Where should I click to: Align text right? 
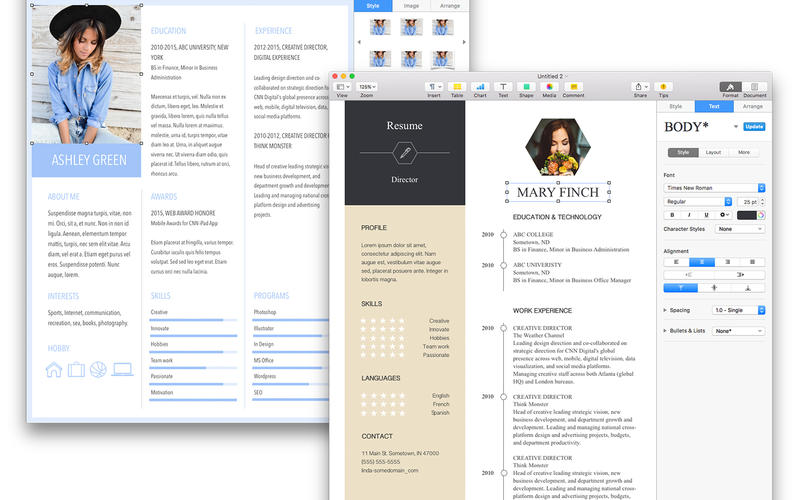[727, 262]
